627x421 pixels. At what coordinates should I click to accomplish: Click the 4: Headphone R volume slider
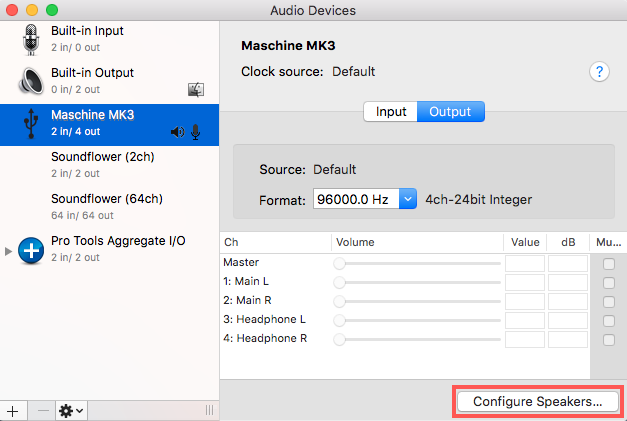tap(417, 339)
